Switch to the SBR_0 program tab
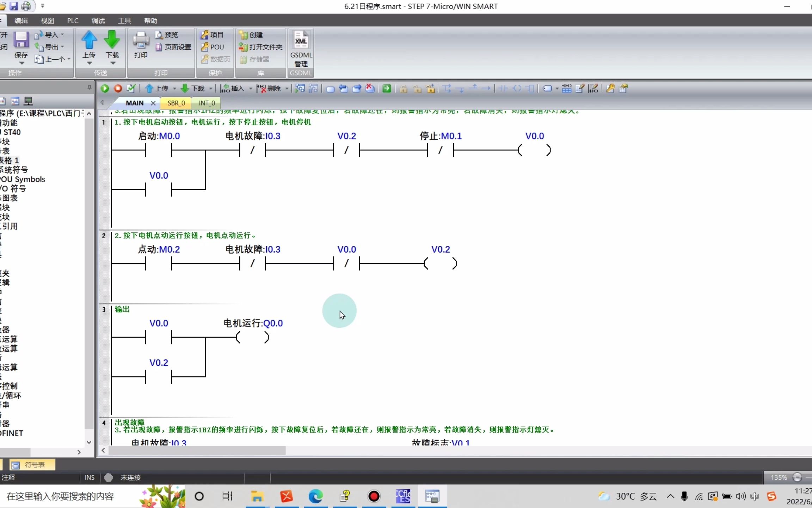The image size is (812, 508). (x=176, y=103)
